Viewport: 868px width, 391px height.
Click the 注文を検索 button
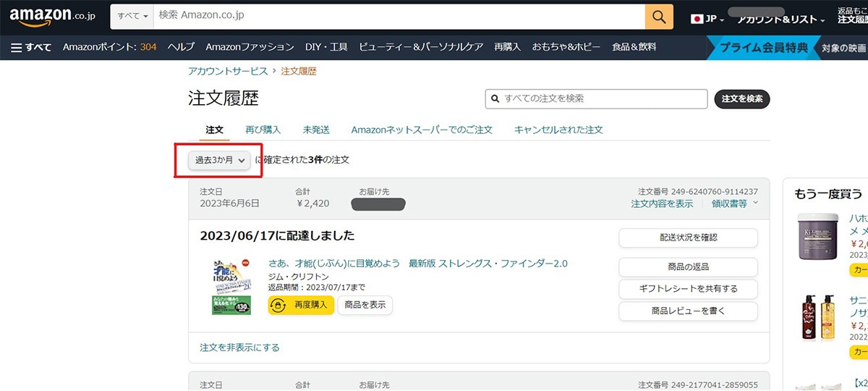741,98
